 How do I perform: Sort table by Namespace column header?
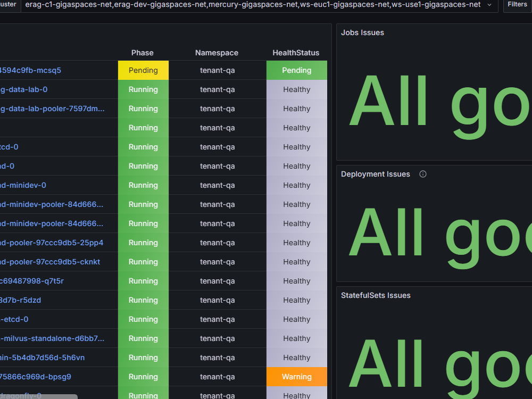pos(217,53)
